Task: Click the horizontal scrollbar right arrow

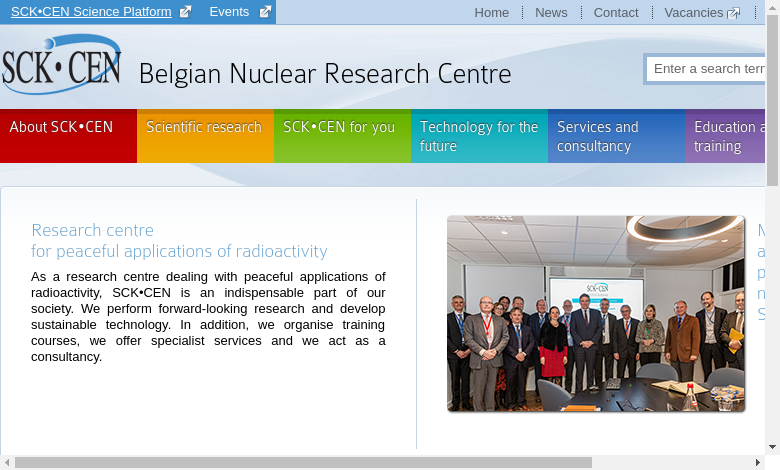Action: pos(758,463)
